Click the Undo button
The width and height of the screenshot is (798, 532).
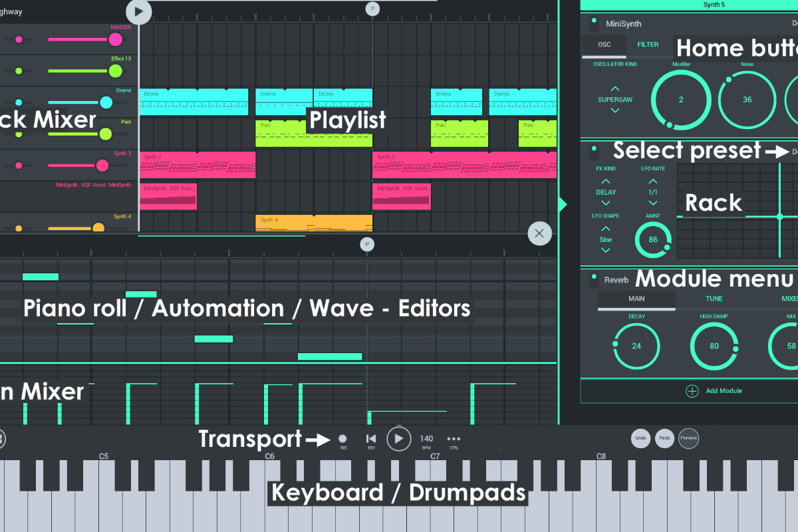[640, 439]
